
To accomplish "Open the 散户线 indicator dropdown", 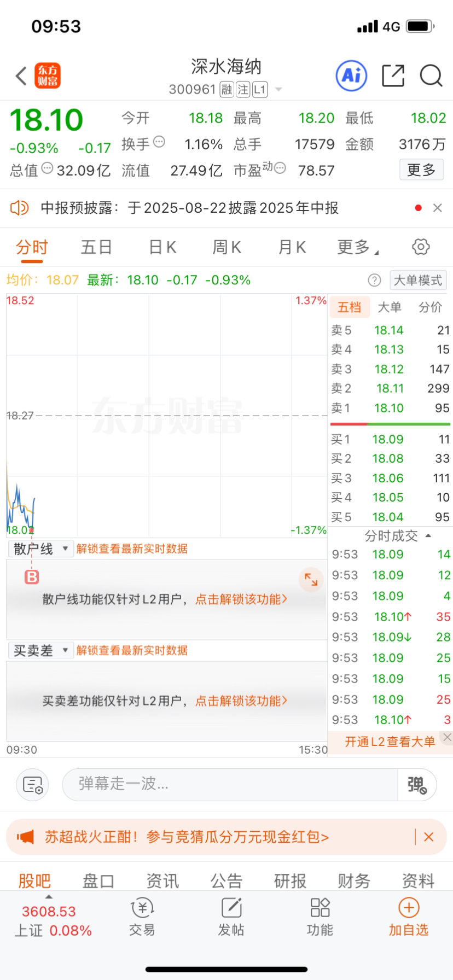I will coord(41,549).
